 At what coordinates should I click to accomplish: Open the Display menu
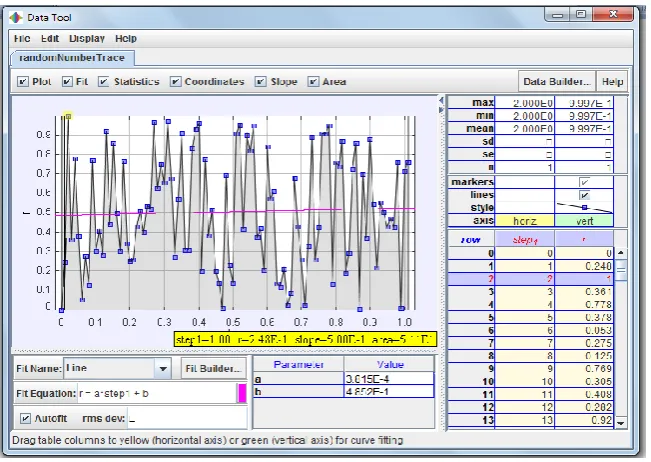pos(87,39)
